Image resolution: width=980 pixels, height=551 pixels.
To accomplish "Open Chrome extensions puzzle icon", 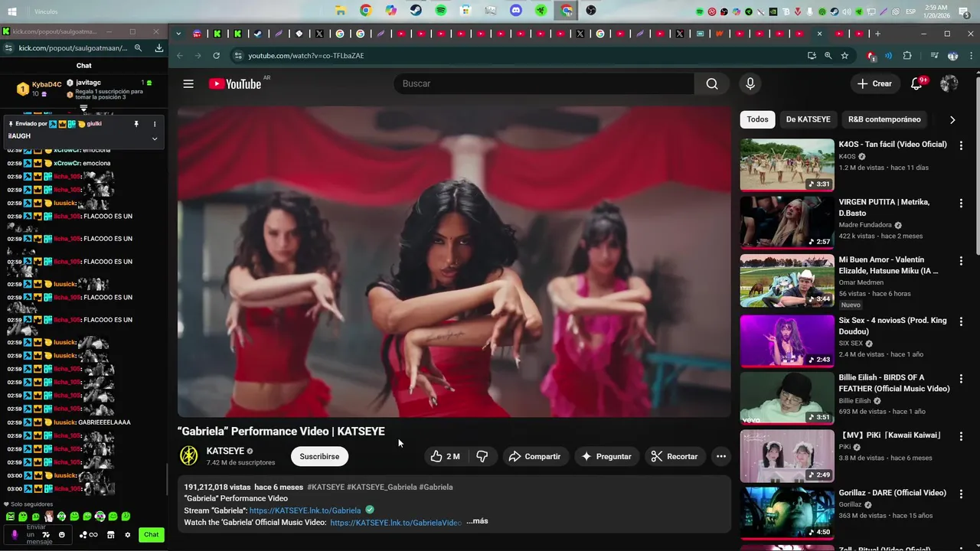I will tap(907, 56).
